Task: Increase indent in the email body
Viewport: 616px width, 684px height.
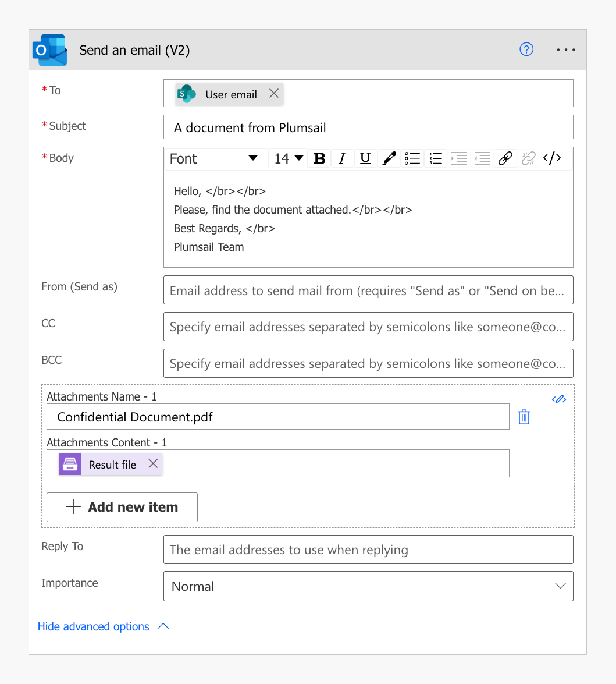Action: 458,158
